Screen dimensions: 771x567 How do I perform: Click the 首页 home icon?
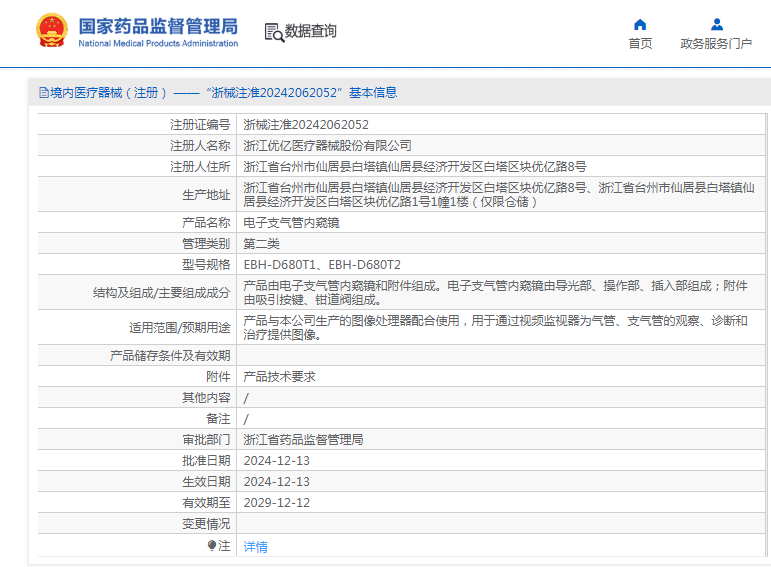point(640,25)
